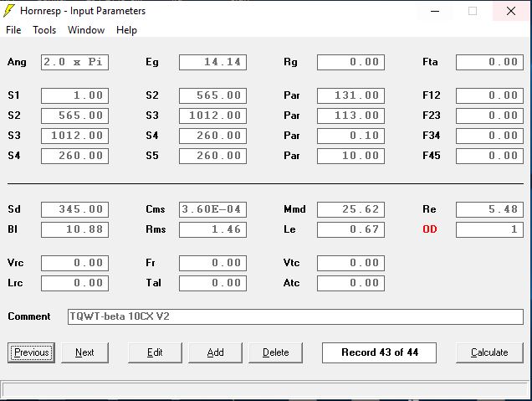The image size is (532, 401).
Task: Click the Edit button
Action: point(155,352)
